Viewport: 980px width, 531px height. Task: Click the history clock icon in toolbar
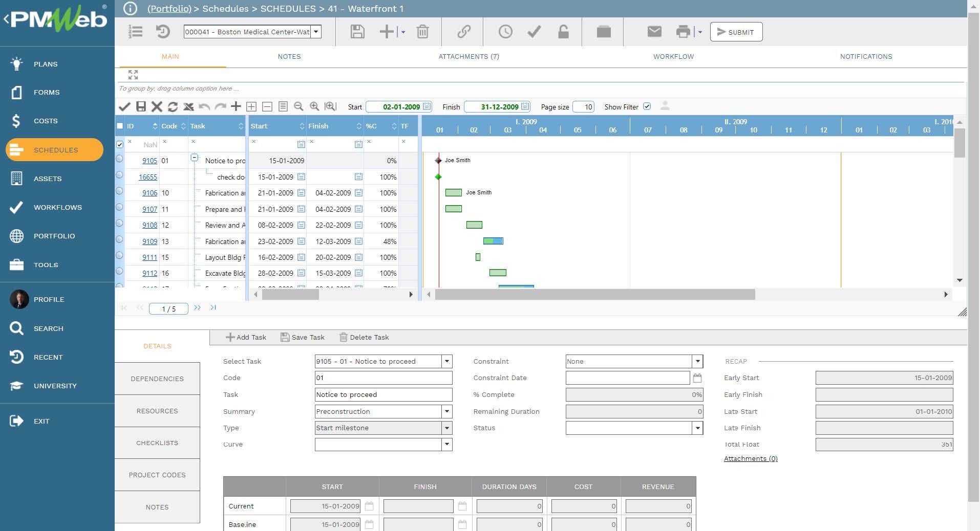coord(505,32)
